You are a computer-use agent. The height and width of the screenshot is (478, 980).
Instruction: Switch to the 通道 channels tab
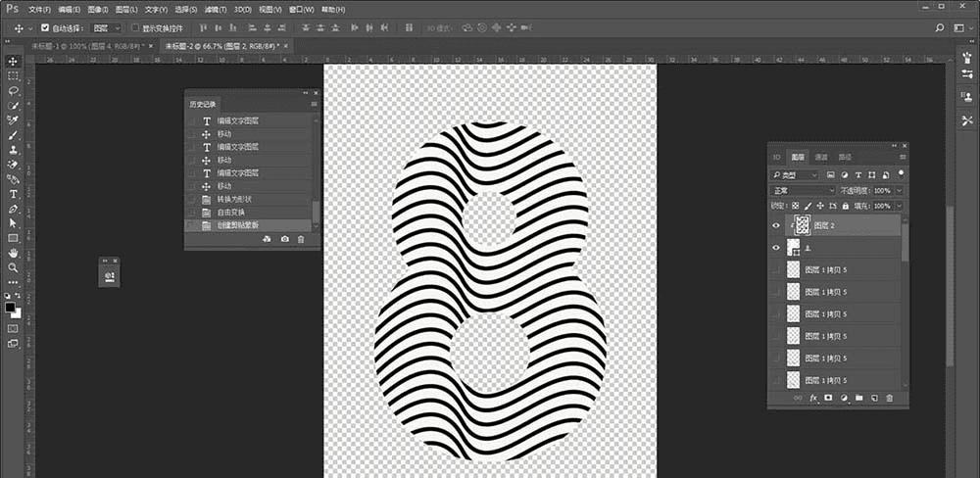coord(821,158)
